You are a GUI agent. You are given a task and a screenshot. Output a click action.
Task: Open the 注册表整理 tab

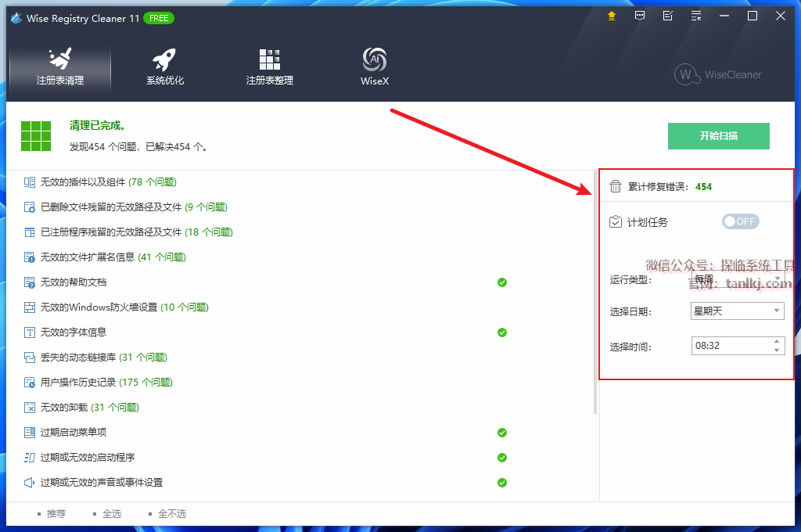(269, 67)
